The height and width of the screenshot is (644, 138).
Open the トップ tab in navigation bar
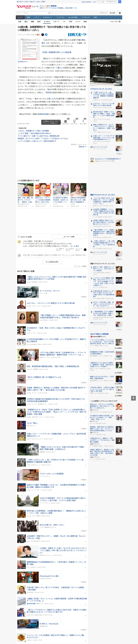(x=20, y=17)
